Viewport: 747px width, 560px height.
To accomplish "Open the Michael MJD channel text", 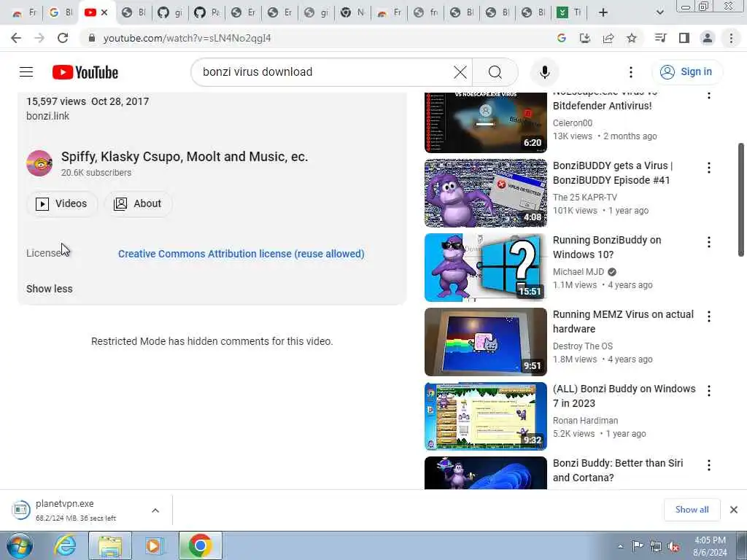I will point(578,272).
